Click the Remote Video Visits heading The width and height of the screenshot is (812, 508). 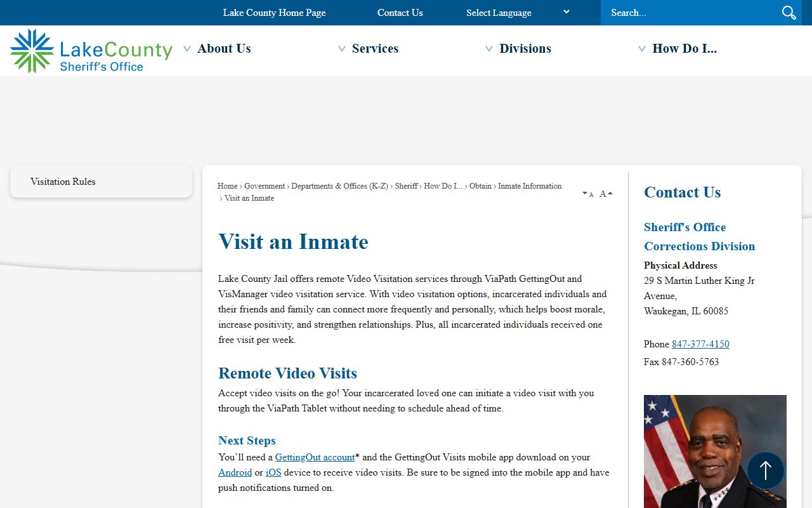coord(287,373)
